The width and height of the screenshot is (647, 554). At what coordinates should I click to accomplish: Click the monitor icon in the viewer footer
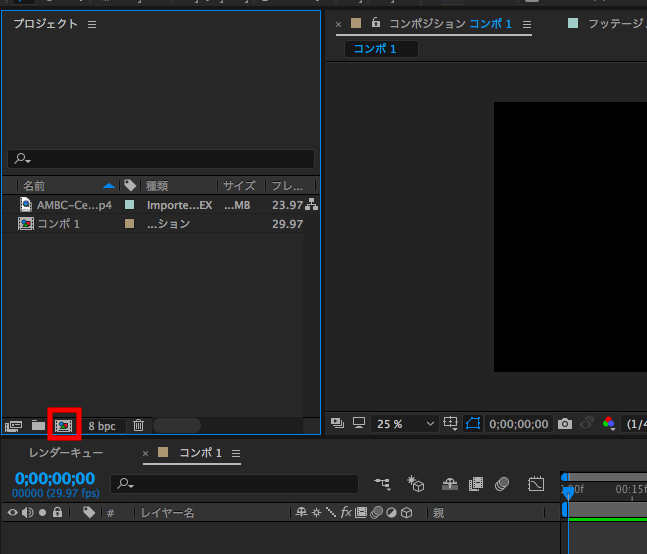[x=359, y=423]
